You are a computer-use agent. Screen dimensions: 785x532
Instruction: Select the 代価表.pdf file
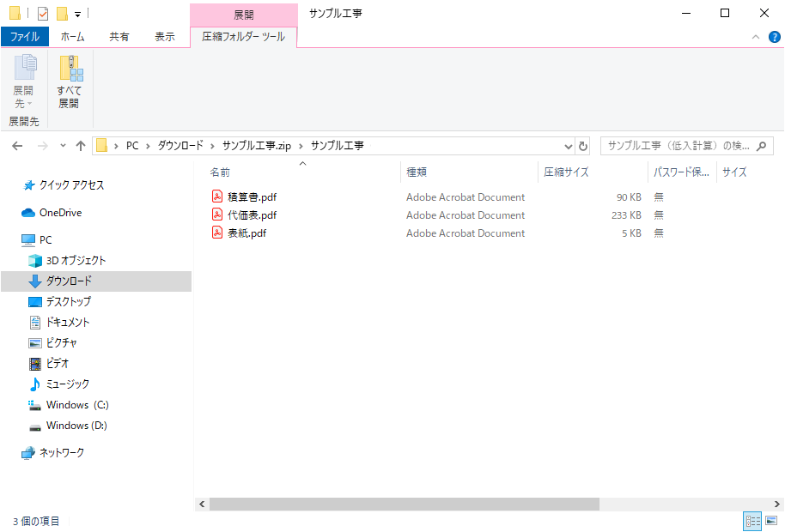coord(252,215)
